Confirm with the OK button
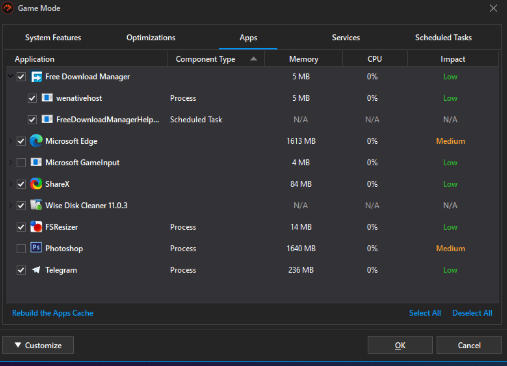The height and width of the screenshot is (366, 507). coord(400,345)
